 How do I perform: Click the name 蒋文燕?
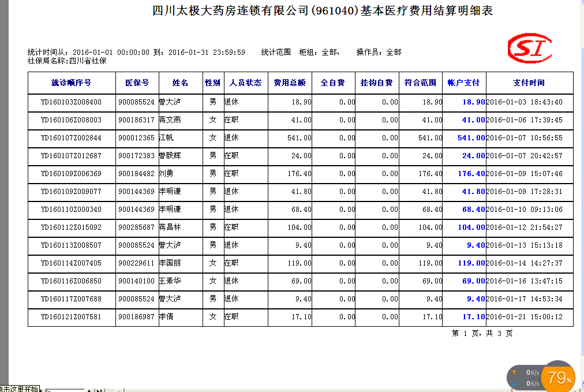[x=170, y=120]
